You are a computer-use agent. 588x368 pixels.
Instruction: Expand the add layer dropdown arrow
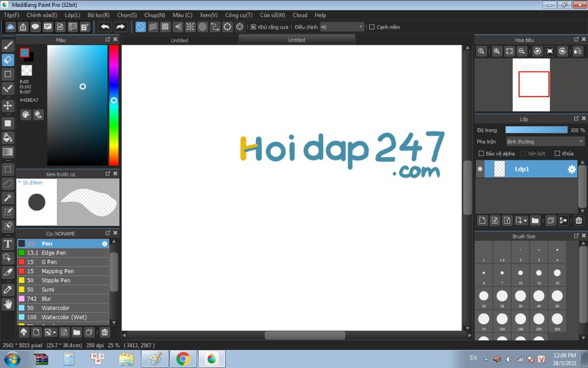pyautogui.click(x=525, y=220)
